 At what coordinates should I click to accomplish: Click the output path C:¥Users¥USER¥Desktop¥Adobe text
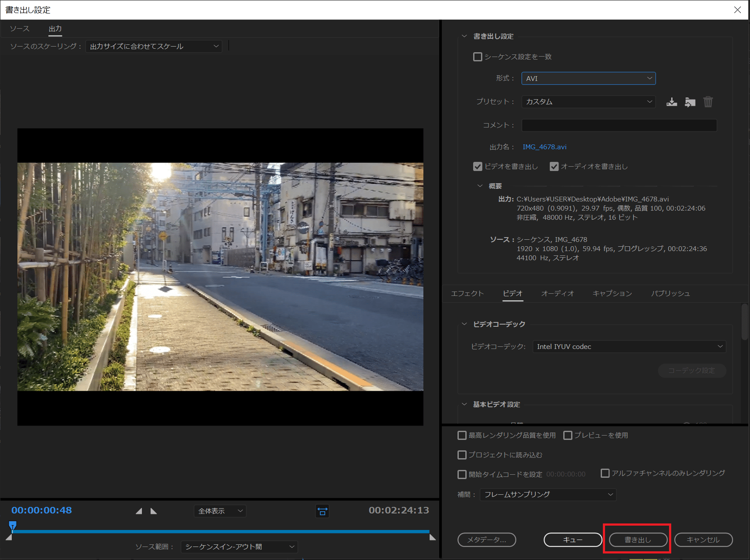click(592, 199)
